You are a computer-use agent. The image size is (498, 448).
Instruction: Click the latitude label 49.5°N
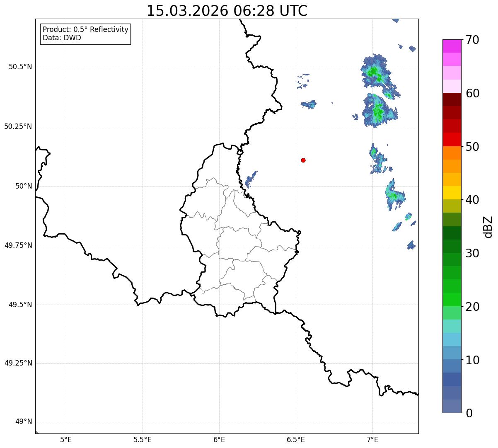[x=20, y=305]
